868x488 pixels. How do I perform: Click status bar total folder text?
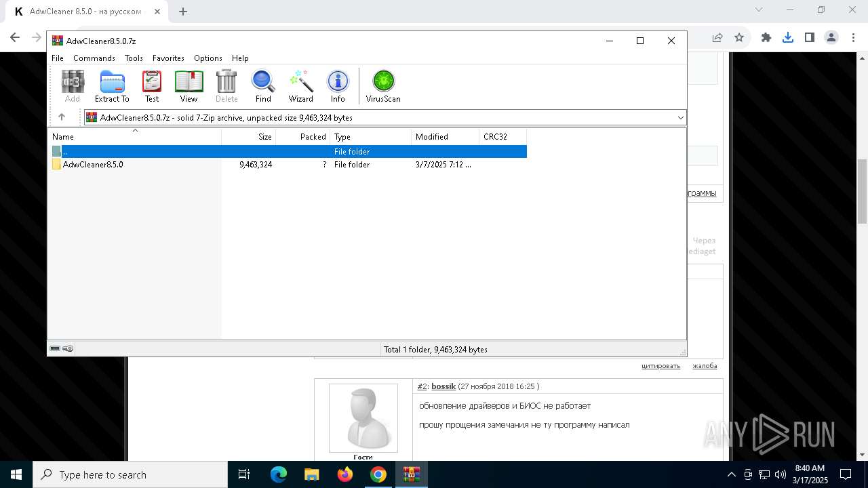[435, 350]
